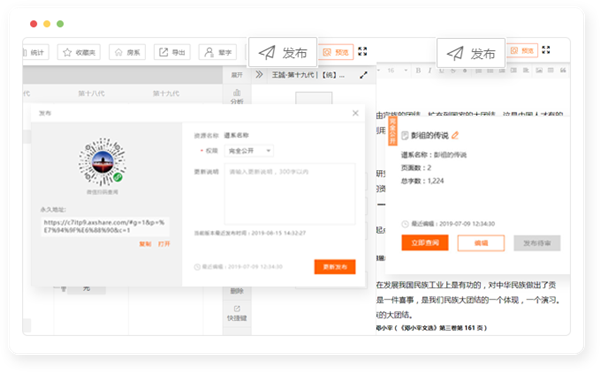Click the 发布 paper-plane button beside 辈字
Viewport: 600px width, 372px height.
coord(283,52)
